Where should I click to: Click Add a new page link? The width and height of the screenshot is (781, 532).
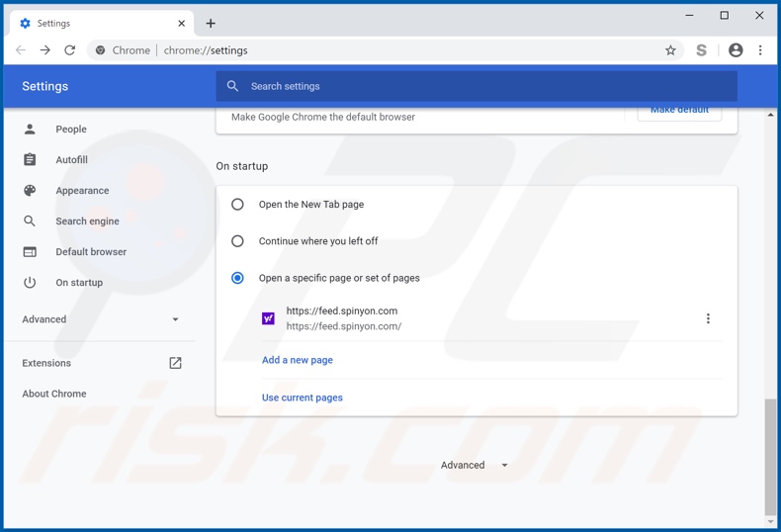[x=298, y=360]
